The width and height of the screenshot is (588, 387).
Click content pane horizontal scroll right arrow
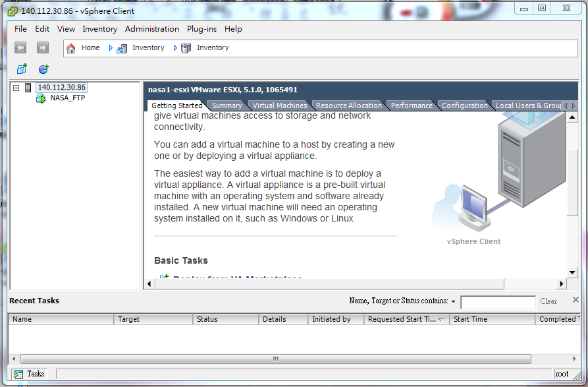point(562,283)
